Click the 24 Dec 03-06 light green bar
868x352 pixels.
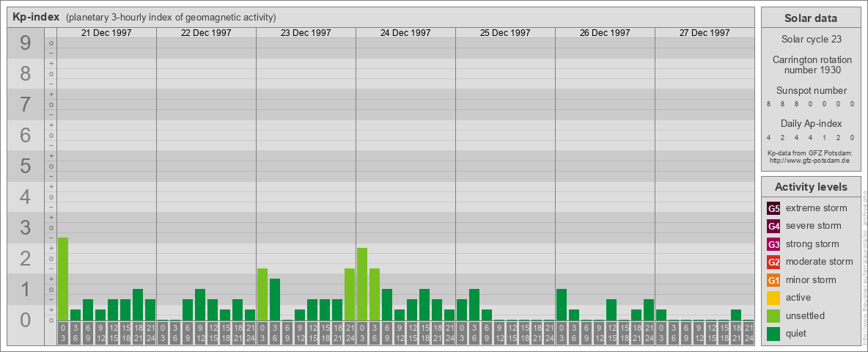tap(374, 295)
